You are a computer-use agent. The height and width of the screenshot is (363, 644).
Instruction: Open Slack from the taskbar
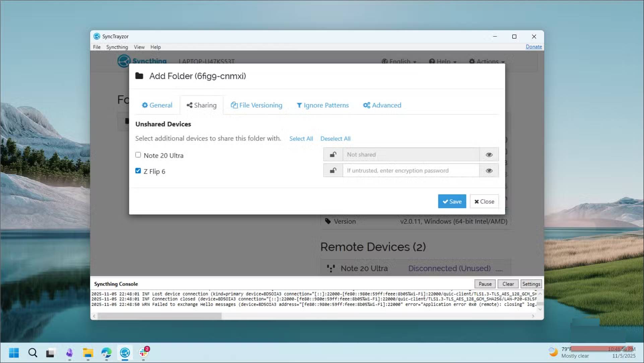(144, 352)
